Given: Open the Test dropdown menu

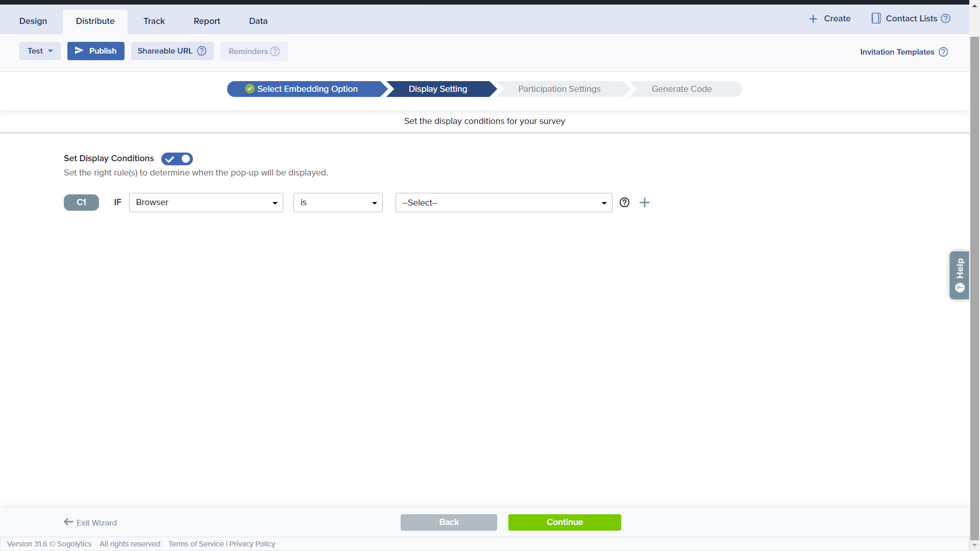Looking at the screenshot, I should click(x=40, y=51).
